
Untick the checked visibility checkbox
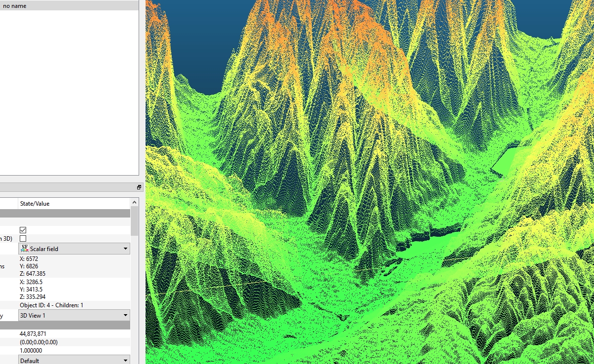[23, 230]
